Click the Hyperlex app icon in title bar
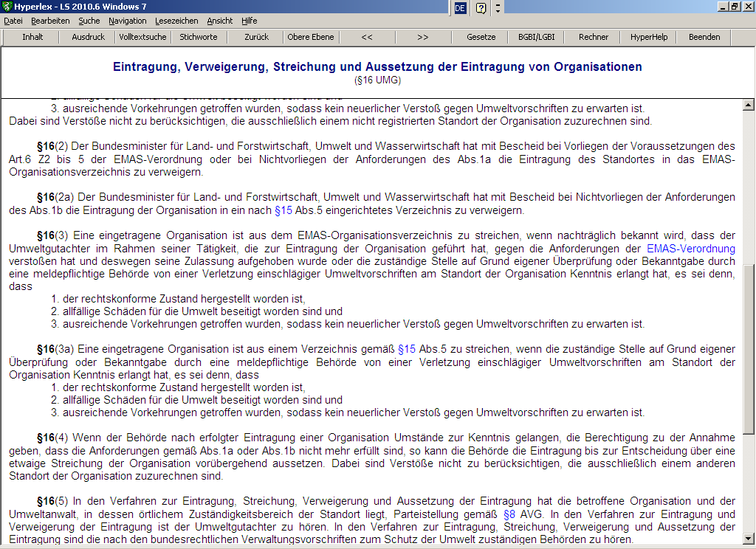Screen dimensions: 756x549 (7, 7)
